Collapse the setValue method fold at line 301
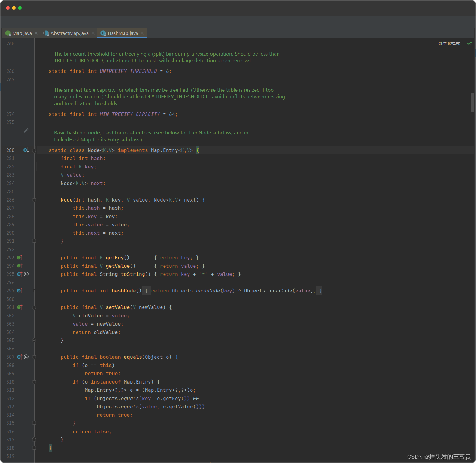The height and width of the screenshot is (463, 476). pyautogui.click(x=34, y=307)
